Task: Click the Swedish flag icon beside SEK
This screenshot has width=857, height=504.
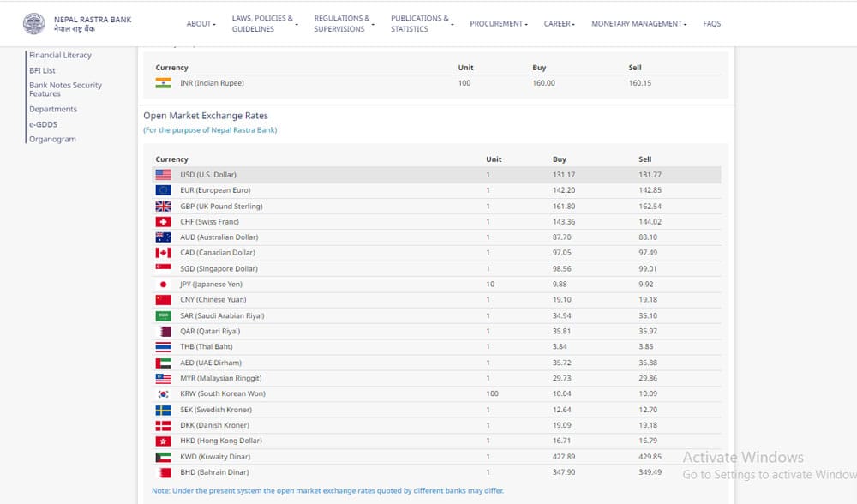Action: tap(163, 410)
